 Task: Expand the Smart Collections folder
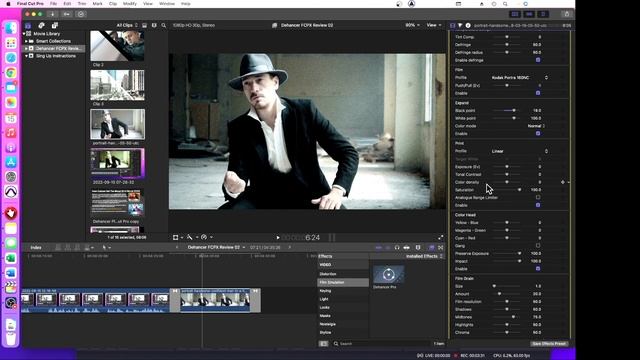pyautogui.click(x=27, y=41)
